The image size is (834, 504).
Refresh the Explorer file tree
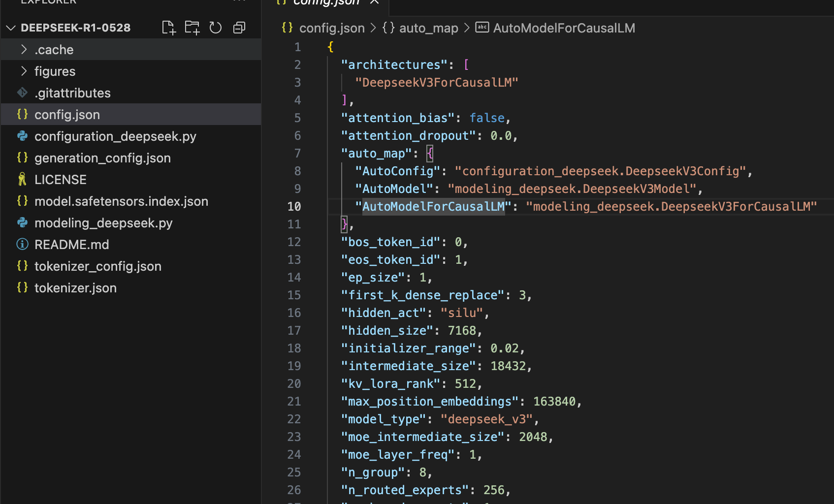(x=216, y=28)
